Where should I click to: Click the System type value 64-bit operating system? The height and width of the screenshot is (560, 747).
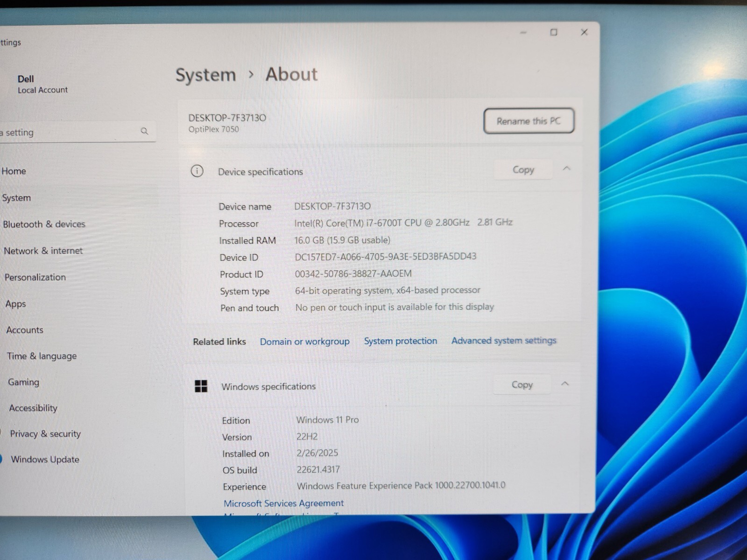388,290
